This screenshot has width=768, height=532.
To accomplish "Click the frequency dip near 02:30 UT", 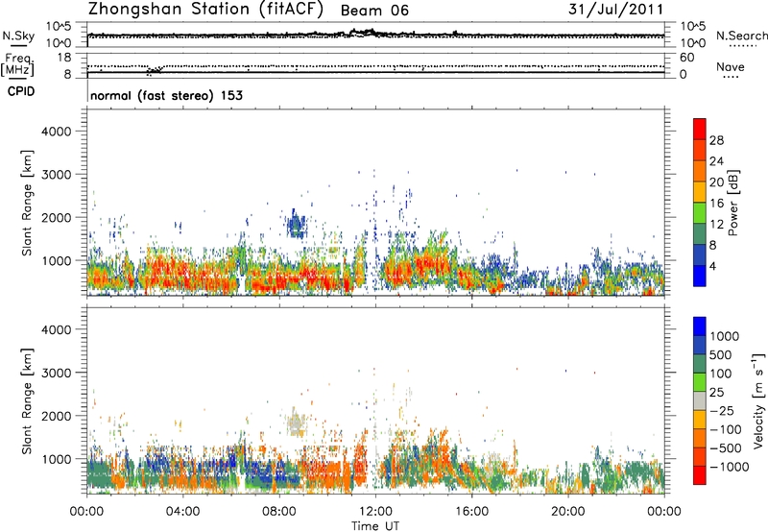I will point(154,70).
